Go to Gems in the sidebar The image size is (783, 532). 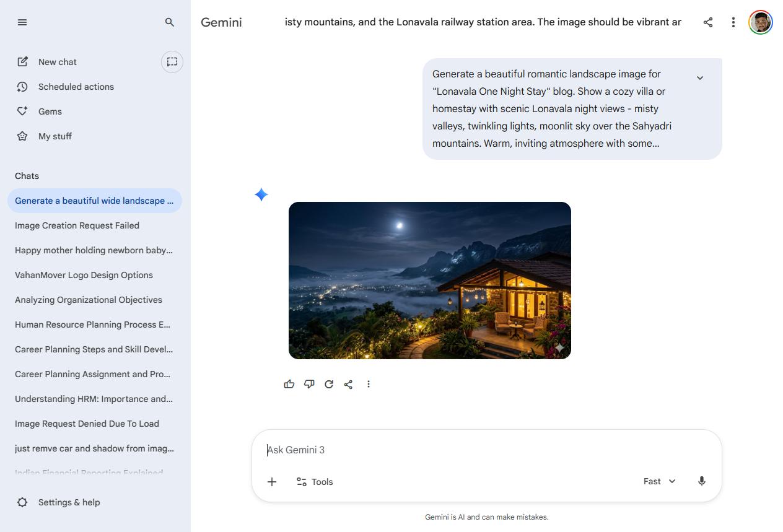[50, 111]
